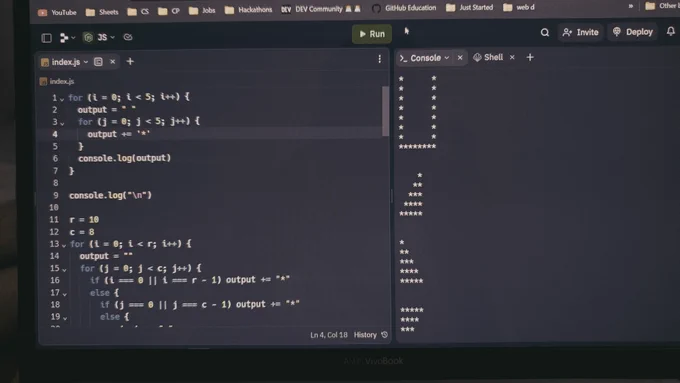Open YouTube bookmark

57,13
